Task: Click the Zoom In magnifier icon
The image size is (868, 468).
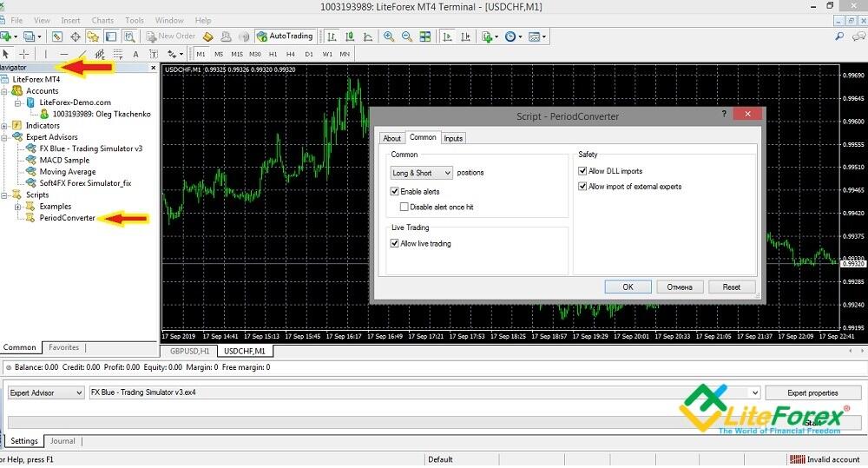Action: [389, 36]
